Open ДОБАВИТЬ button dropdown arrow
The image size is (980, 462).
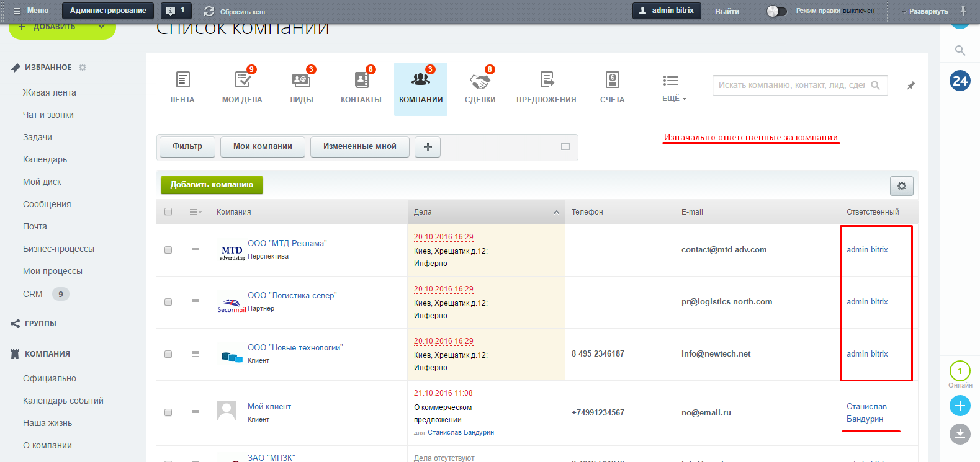[x=102, y=27]
